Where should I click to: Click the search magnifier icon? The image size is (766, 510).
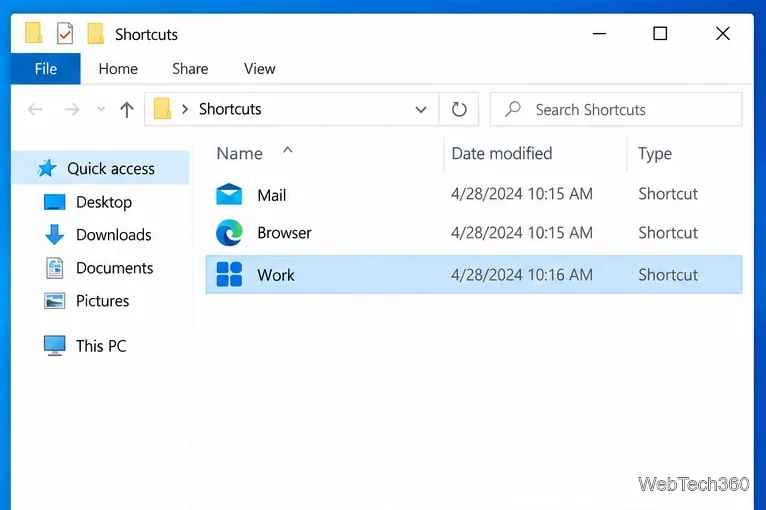[x=512, y=108]
